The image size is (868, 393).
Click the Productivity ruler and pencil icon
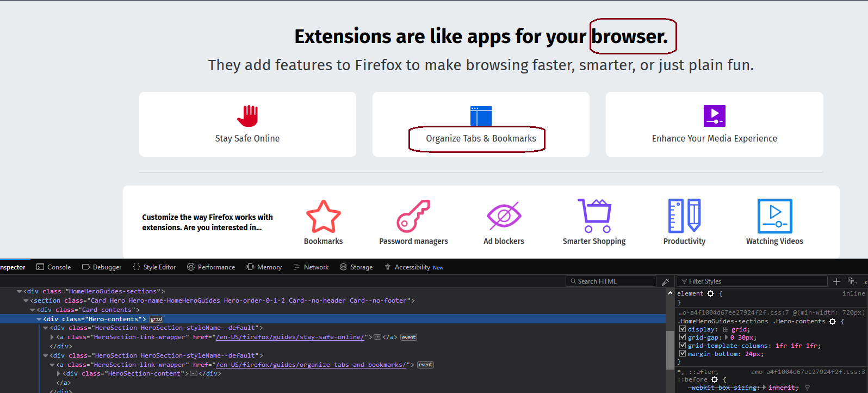pyautogui.click(x=684, y=216)
